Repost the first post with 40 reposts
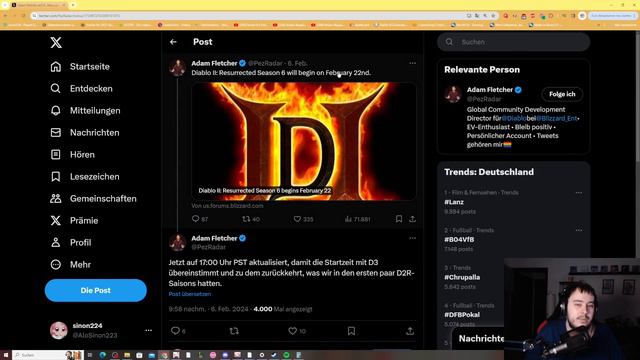Viewport: 640px width, 360px height. pos(251,219)
